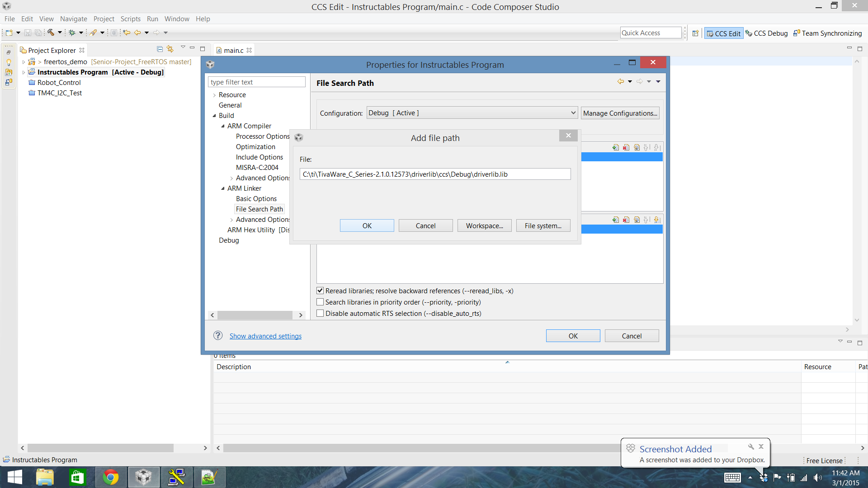Click the Save All icon in the main toolbar
The height and width of the screenshot is (488, 868).
tap(38, 33)
